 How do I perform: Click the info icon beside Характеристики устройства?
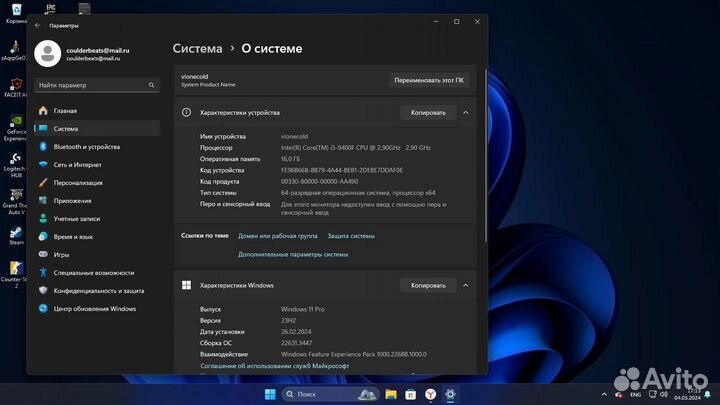(x=186, y=112)
